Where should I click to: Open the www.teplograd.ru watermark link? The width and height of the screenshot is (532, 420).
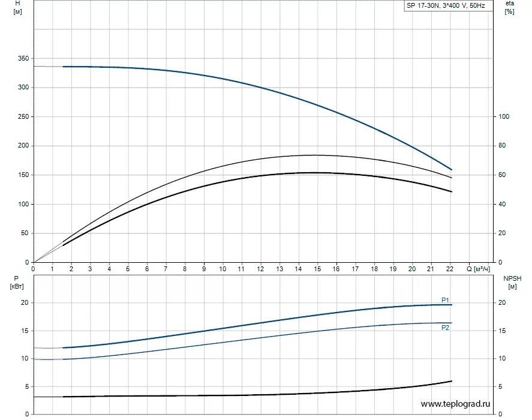456,404
